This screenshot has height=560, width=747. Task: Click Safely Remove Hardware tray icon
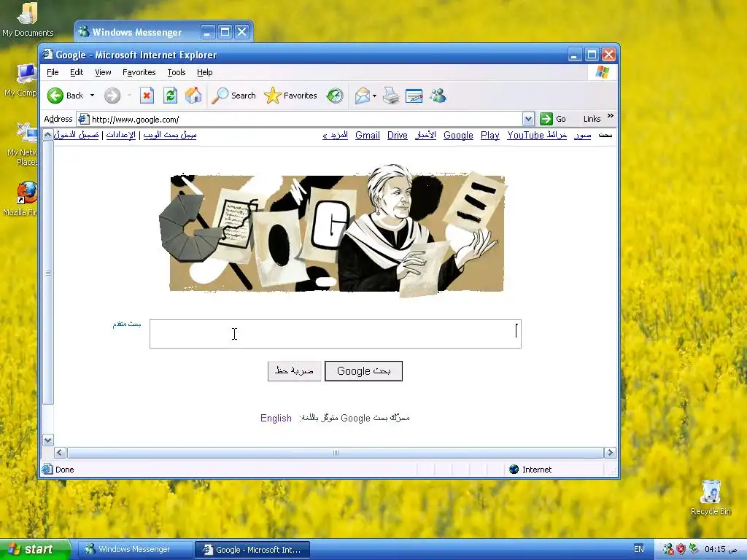[x=694, y=549]
